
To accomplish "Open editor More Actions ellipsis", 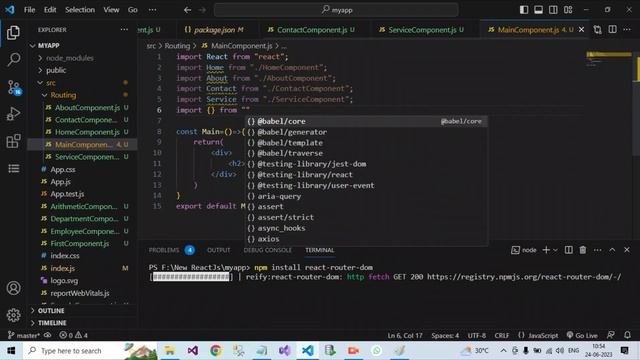I will point(627,30).
